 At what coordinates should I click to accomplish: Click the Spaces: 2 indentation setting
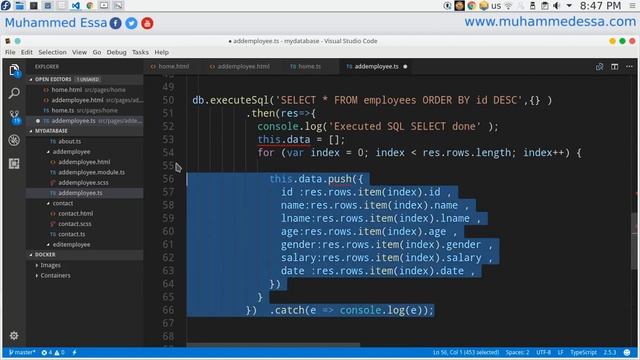coord(517,352)
